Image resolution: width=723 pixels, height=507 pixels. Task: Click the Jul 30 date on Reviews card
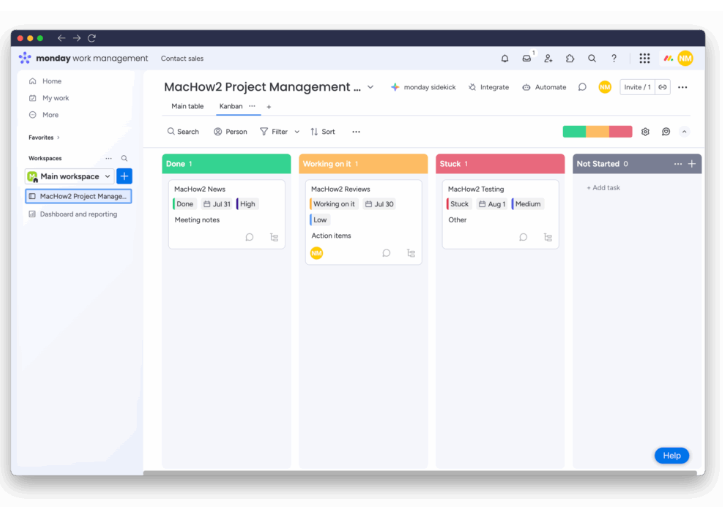click(379, 204)
